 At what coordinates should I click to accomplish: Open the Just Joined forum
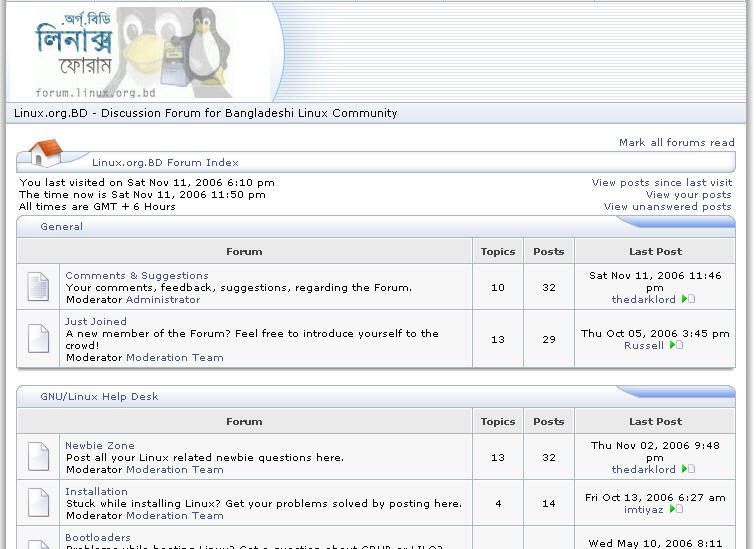pyautogui.click(x=96, y=321)
